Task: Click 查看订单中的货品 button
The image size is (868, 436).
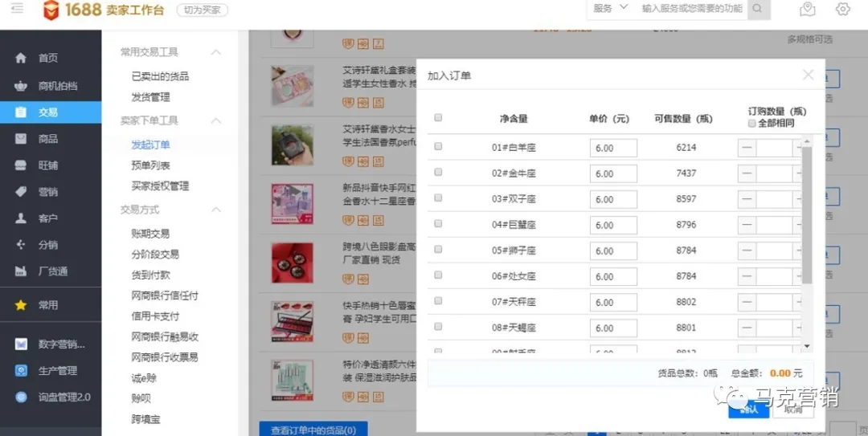Action: tap(313, 430)
